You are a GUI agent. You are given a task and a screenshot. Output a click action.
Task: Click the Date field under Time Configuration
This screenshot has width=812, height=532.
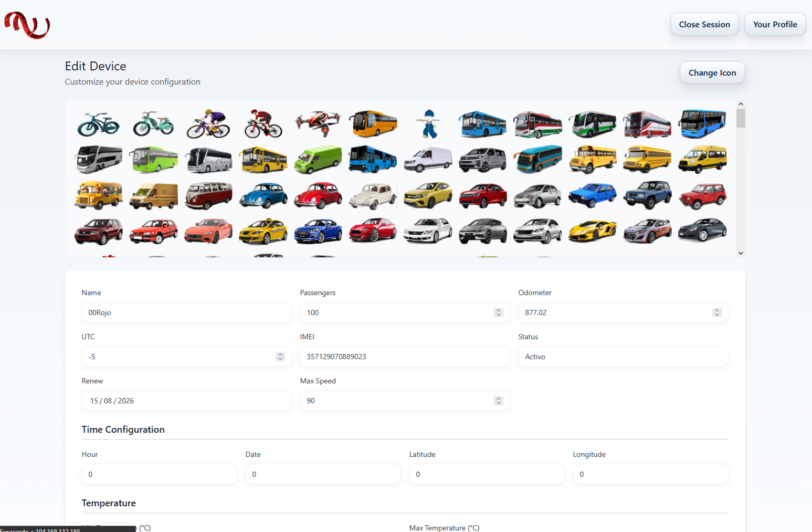point(323,474)
